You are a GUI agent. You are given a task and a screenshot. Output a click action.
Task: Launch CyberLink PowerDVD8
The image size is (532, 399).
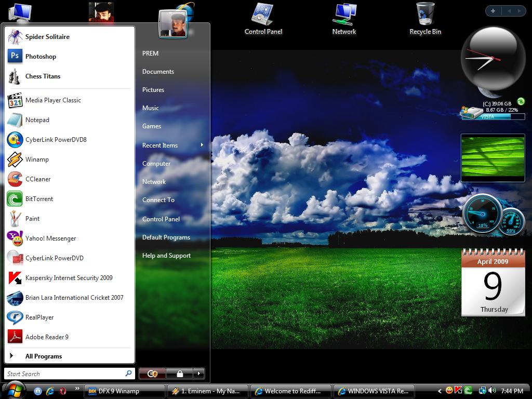tap(70, 139)
